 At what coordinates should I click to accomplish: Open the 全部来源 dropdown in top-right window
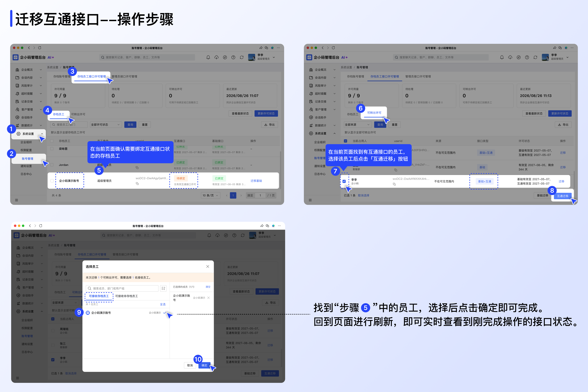pyautogui.click(x=358, y=125)
